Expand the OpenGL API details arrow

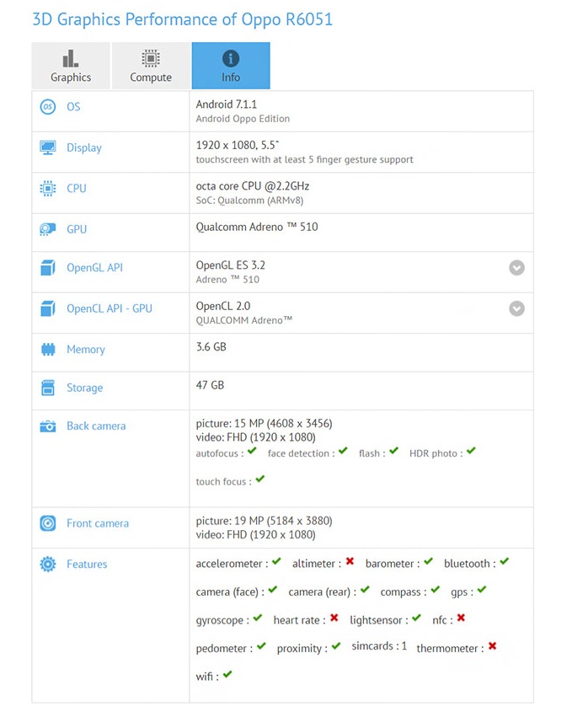pos(516,268)
